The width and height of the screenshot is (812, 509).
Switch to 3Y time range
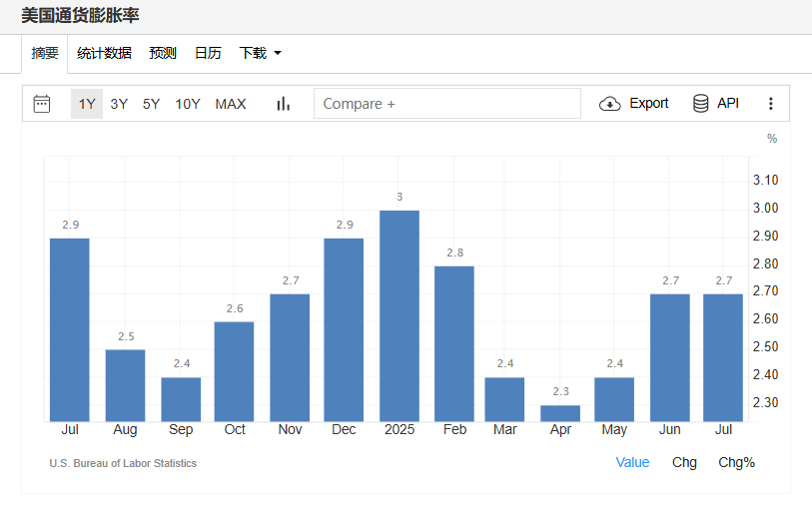119,104
